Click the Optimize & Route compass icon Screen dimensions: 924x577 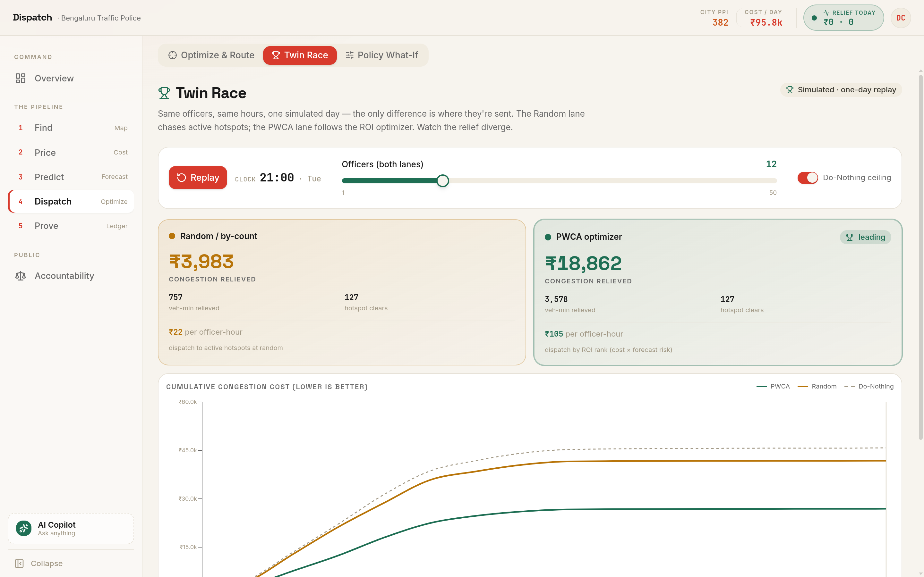coord(173,55)
